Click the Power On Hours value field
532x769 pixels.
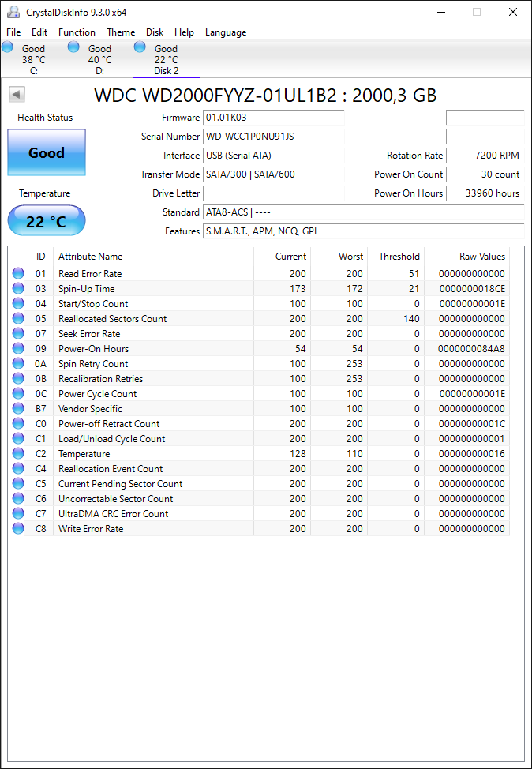click(x=485, y=193)
